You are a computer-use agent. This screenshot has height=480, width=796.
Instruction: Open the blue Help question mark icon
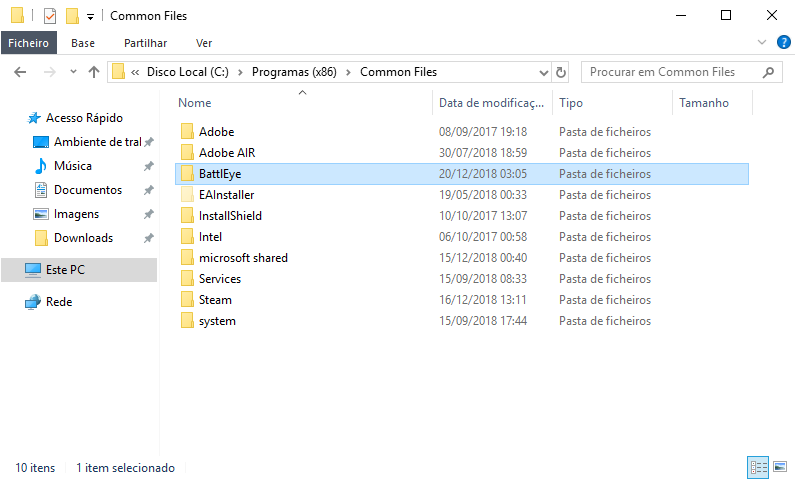point(782,43)
